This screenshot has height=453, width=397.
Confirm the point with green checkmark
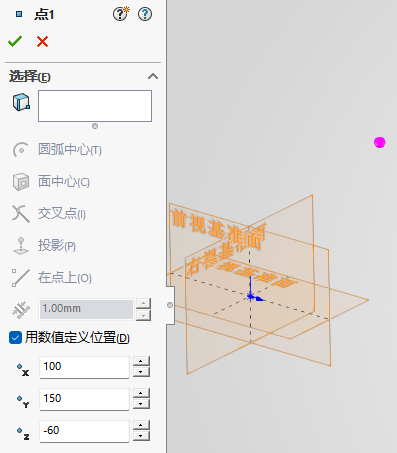click(15, 41)
